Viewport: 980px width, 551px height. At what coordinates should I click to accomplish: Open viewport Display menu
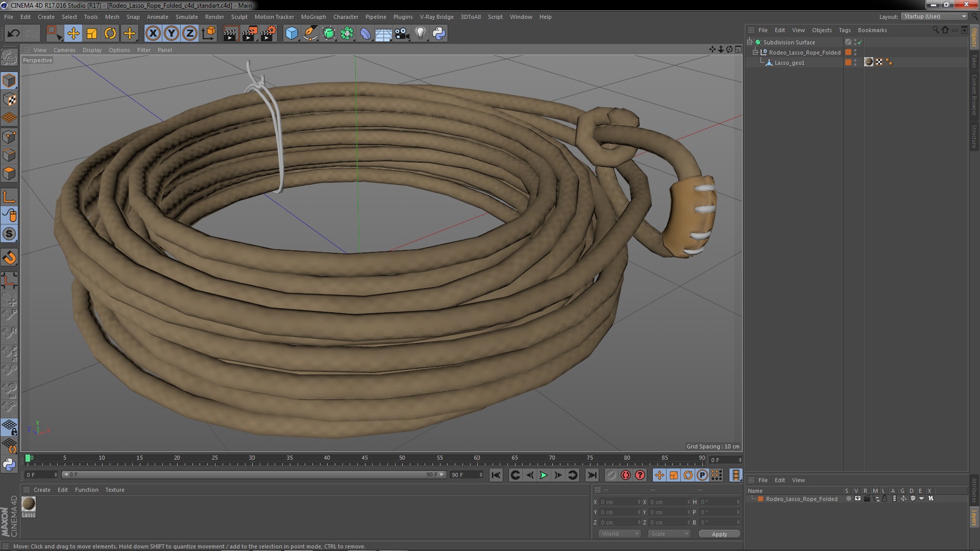click(x=92, y=50)
